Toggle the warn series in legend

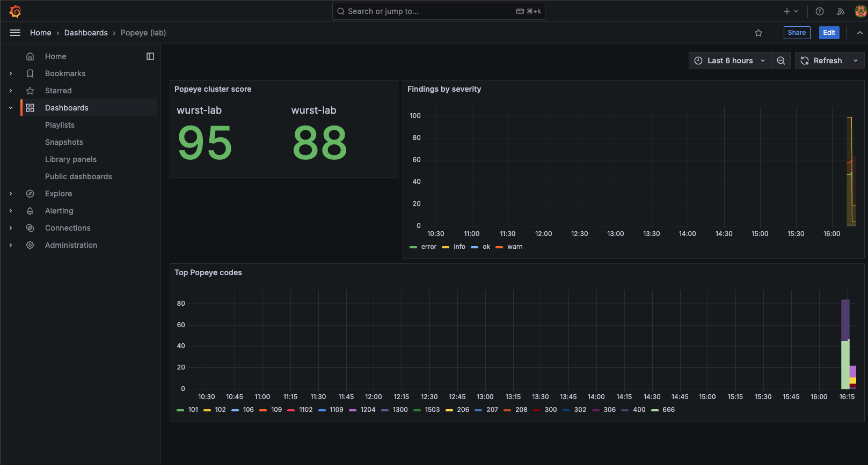(515, 247)
